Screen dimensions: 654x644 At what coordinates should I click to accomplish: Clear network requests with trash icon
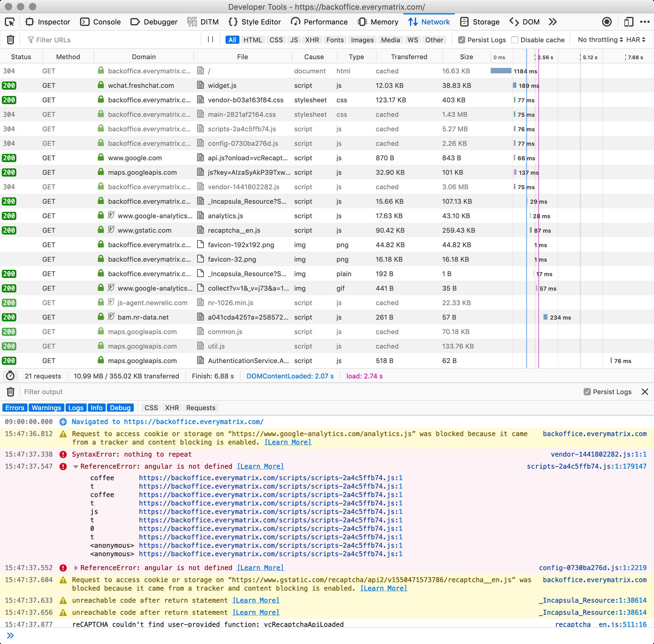(x=11, y=40)
